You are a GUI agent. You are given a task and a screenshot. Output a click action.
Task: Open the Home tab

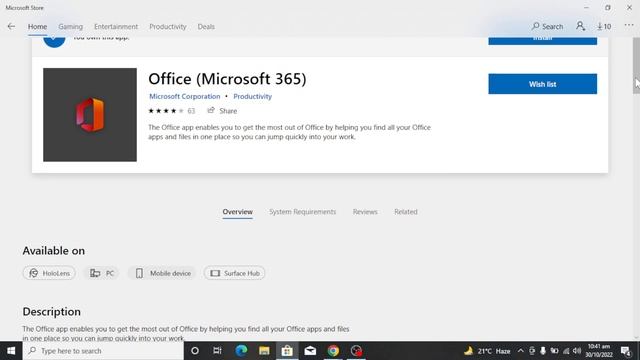pos(37,27)
